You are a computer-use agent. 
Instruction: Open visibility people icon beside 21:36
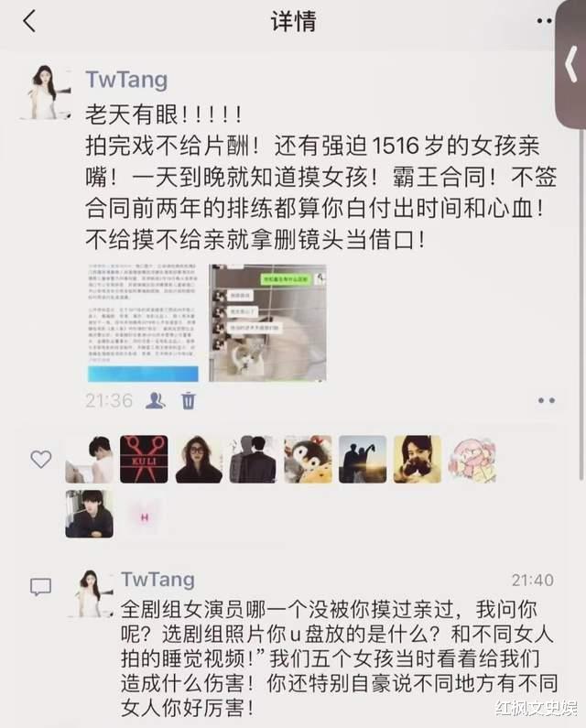156,400
